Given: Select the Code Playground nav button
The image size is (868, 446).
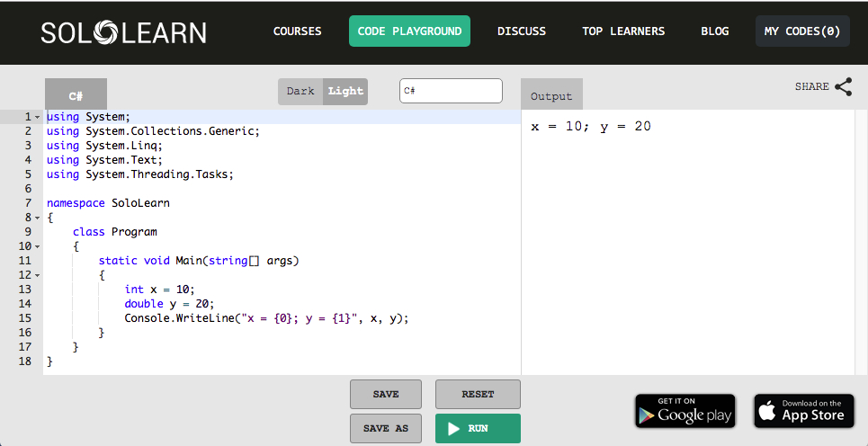Looking at the screenshot, I should pos(409,31).
